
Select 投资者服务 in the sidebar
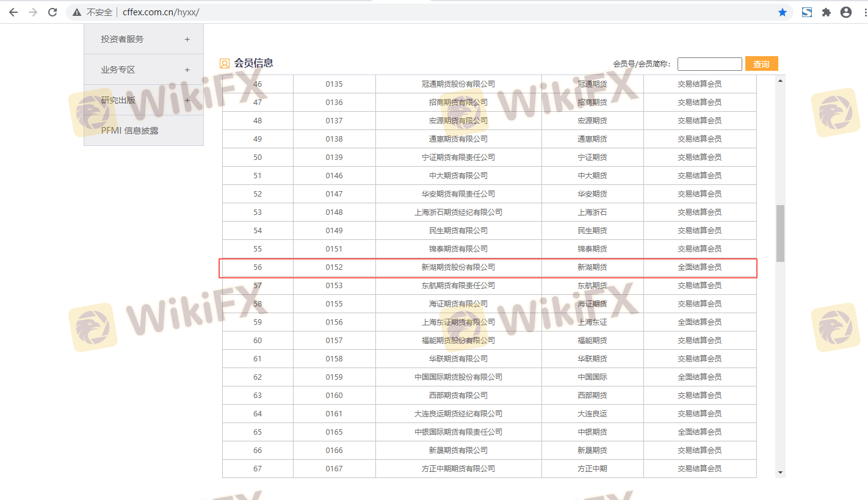click(122, 39)
